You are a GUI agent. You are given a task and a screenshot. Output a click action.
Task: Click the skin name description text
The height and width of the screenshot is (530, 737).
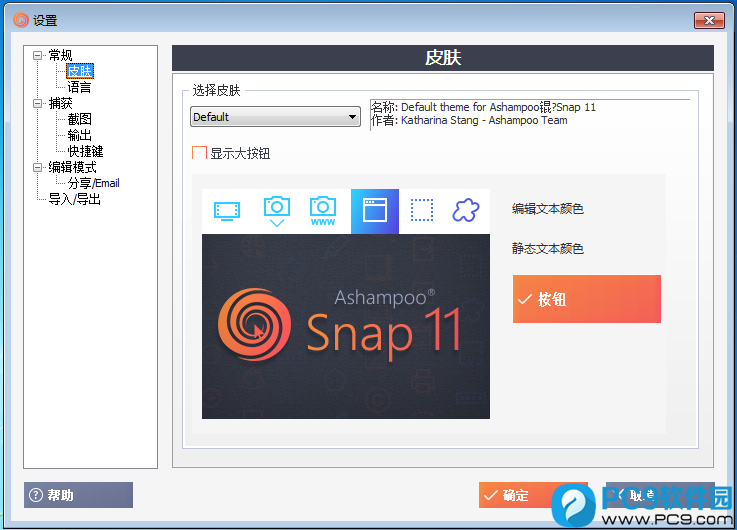pos(483,107)
